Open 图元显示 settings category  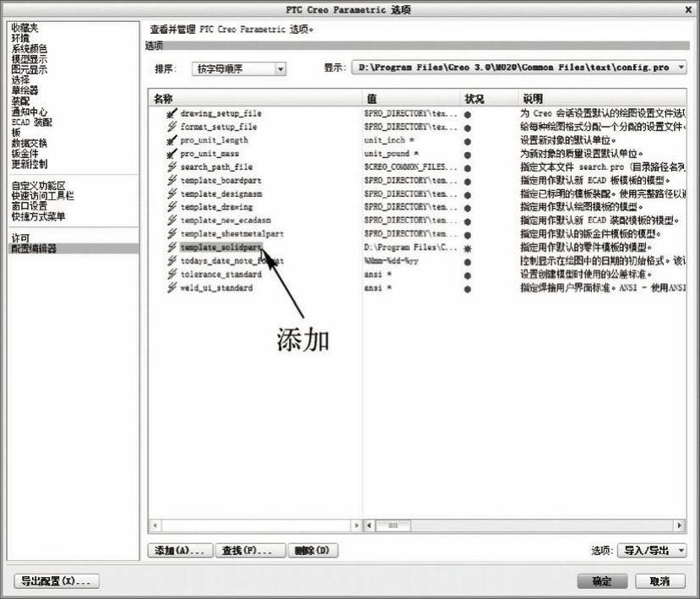(x=29, y=69)
